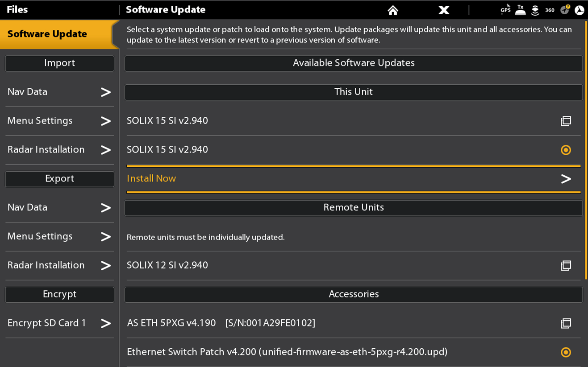Open Import Nav Data arrow
Screen dimensions: 588x367
click(x=106, y=92)
